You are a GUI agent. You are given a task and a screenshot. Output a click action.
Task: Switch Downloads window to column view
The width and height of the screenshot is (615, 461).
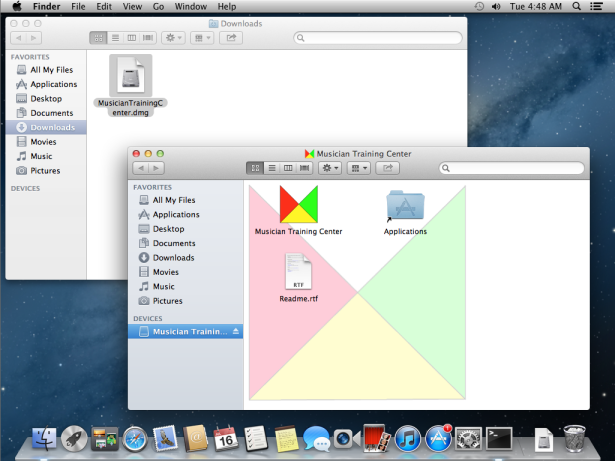(x=131, y=38)
